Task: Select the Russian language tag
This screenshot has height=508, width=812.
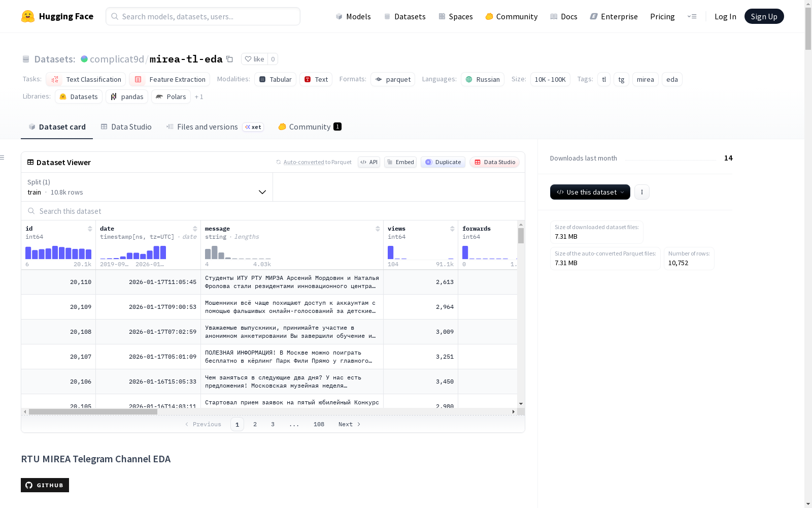Action: (483, 79)
